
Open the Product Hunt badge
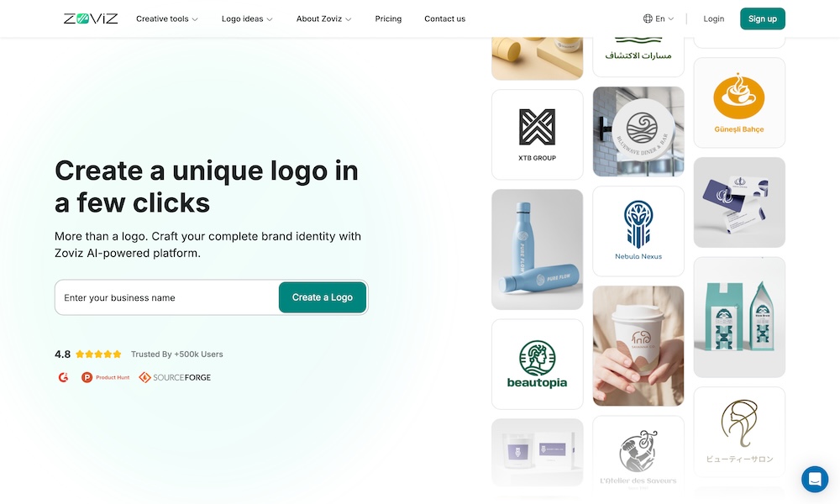coord(106,377)
